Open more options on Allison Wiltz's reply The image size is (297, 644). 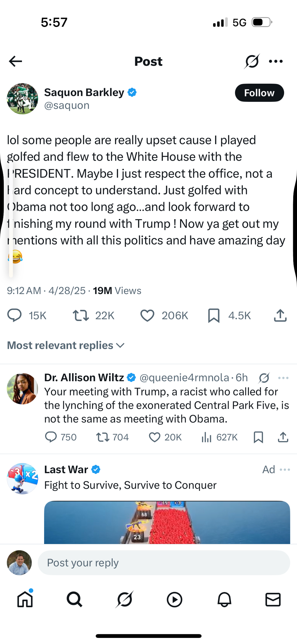pos(283,378)
